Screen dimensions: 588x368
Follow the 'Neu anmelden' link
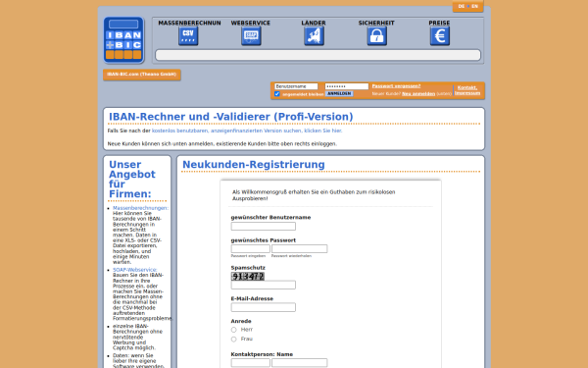(418, 94)
